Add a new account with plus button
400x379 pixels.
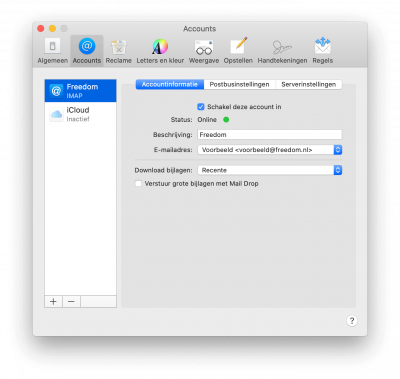point(53,302)
